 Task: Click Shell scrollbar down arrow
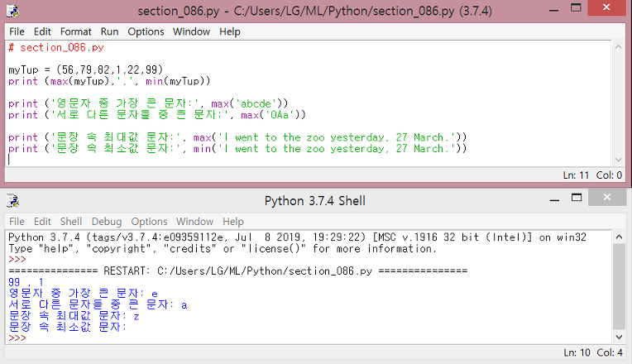click(x=619, y=337)
